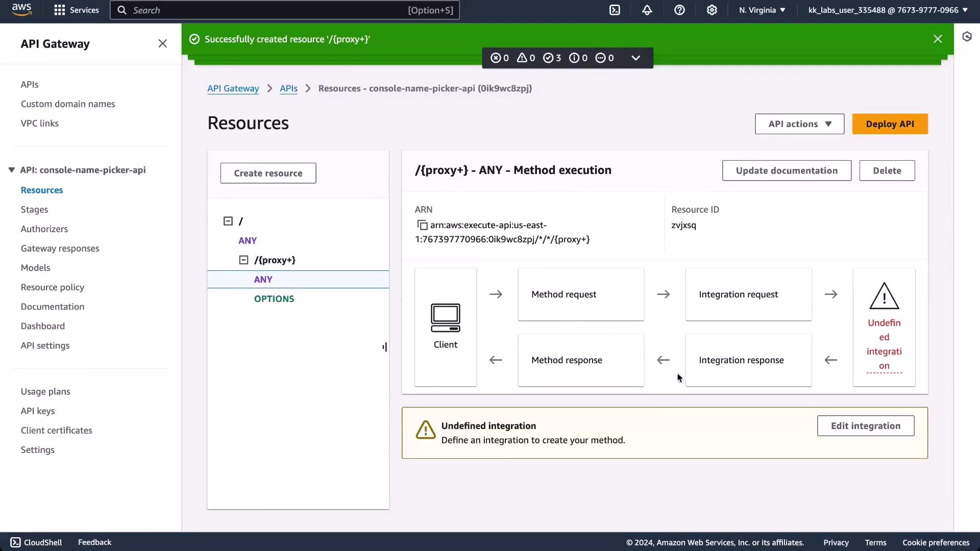This screenshot has width=980, height=551.
Task: Click the Client computer icon
Action: click(445, 318)
